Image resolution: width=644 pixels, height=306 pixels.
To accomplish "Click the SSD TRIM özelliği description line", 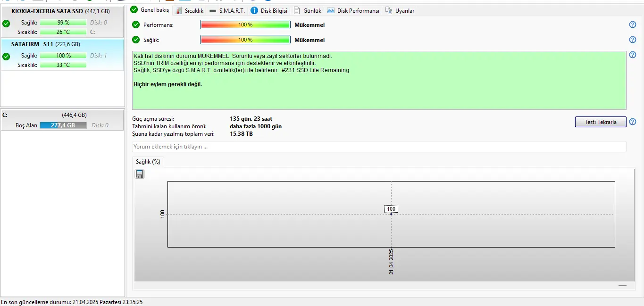I will click(225, 63).
